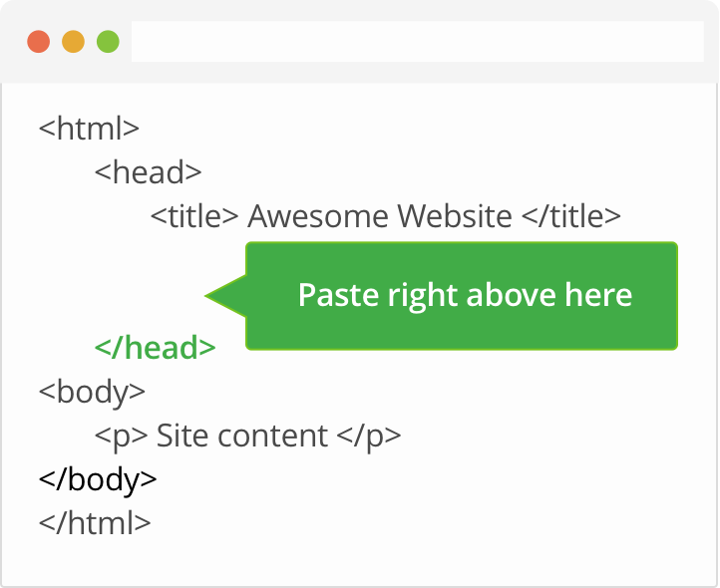Select the closing </html> tag
Viewport: 720px width, 588px height.
95,523
